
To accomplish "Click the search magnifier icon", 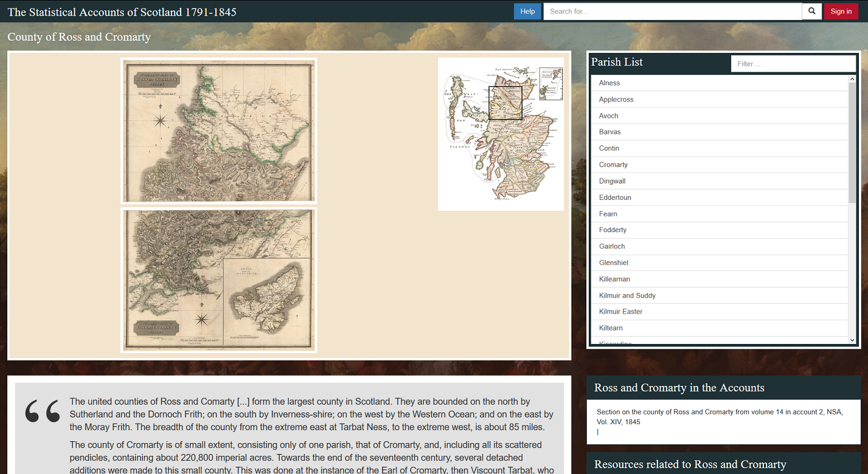I will click(x=811, y=11).
